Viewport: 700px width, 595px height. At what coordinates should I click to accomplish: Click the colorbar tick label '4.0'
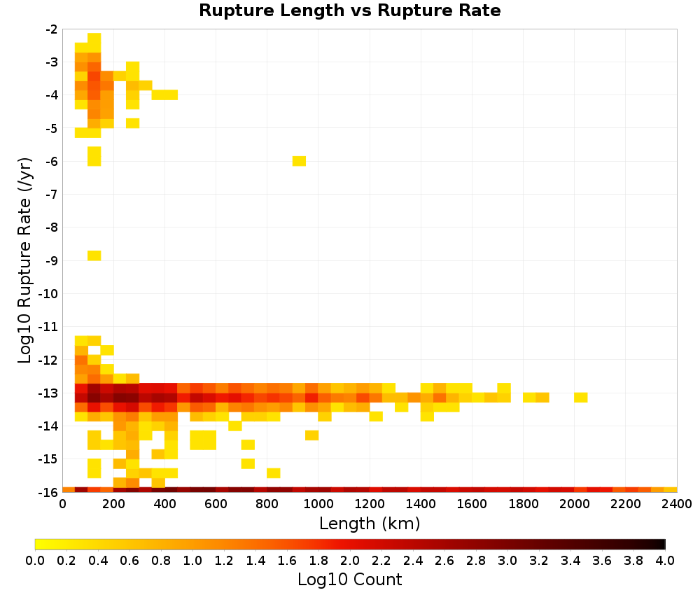coord(665,561)
